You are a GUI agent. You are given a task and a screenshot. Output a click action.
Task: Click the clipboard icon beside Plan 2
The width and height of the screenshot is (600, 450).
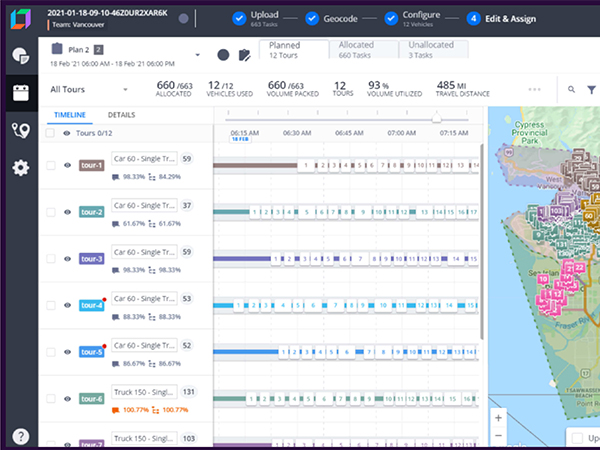pyautogui.click(x=57, y=49)
